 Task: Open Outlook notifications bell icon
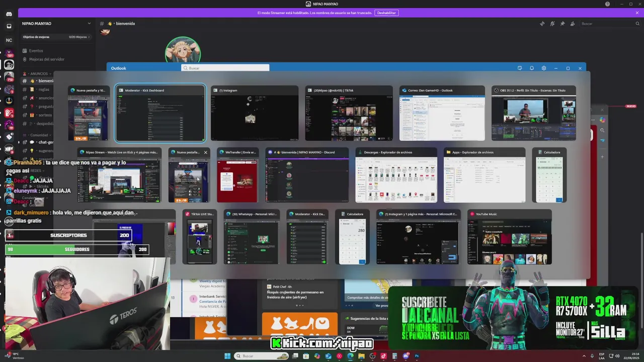(532, 68)
